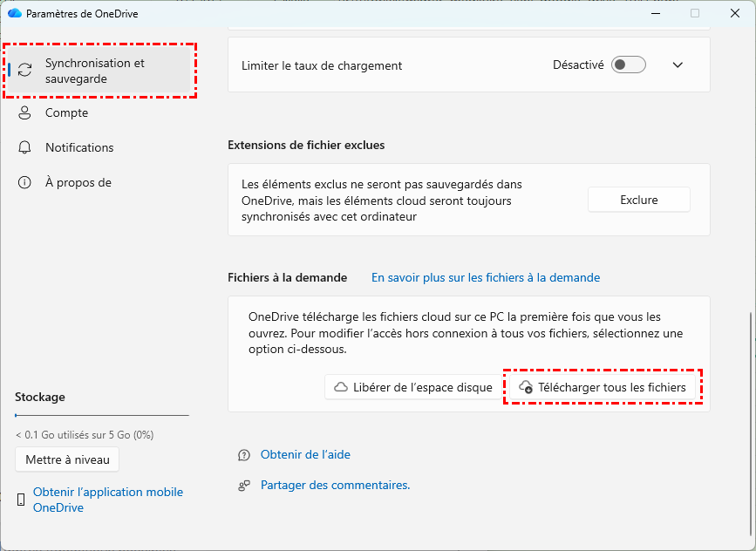This screenshot has height=551, width=756.
Task: Open the Partager des commentaires link
Action: (335, 485)
